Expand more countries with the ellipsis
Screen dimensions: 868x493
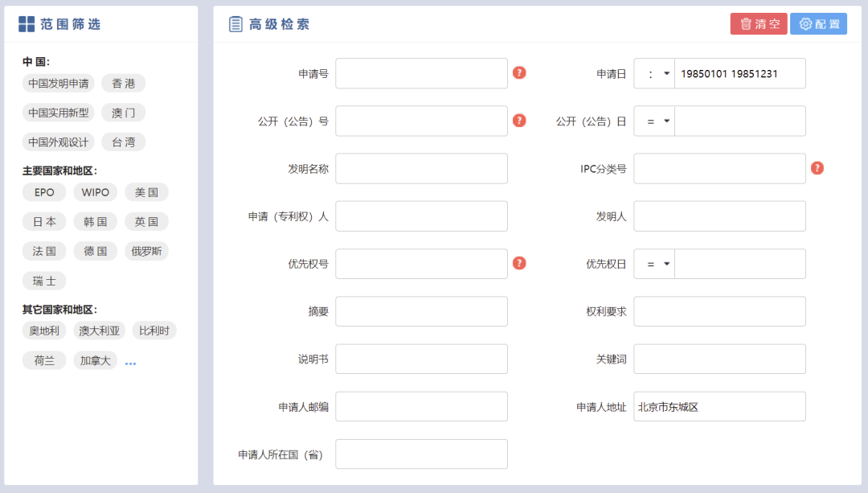tap(130, 361)
